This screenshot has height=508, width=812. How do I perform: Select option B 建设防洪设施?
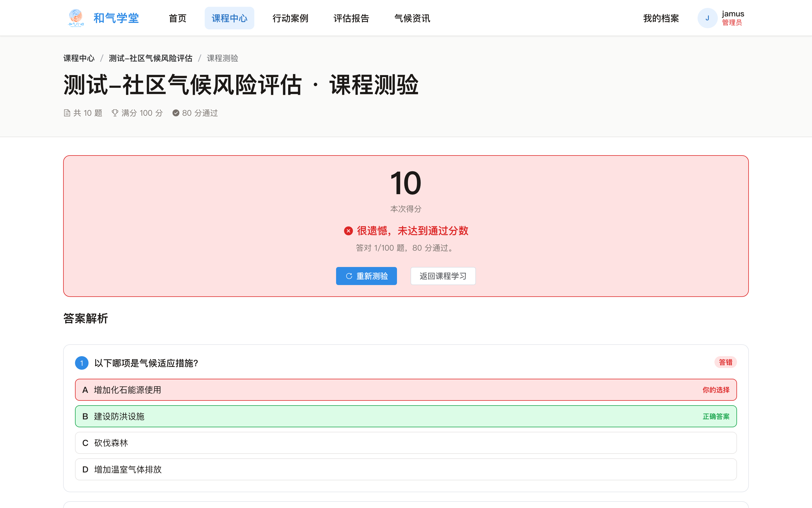(406, 416)
